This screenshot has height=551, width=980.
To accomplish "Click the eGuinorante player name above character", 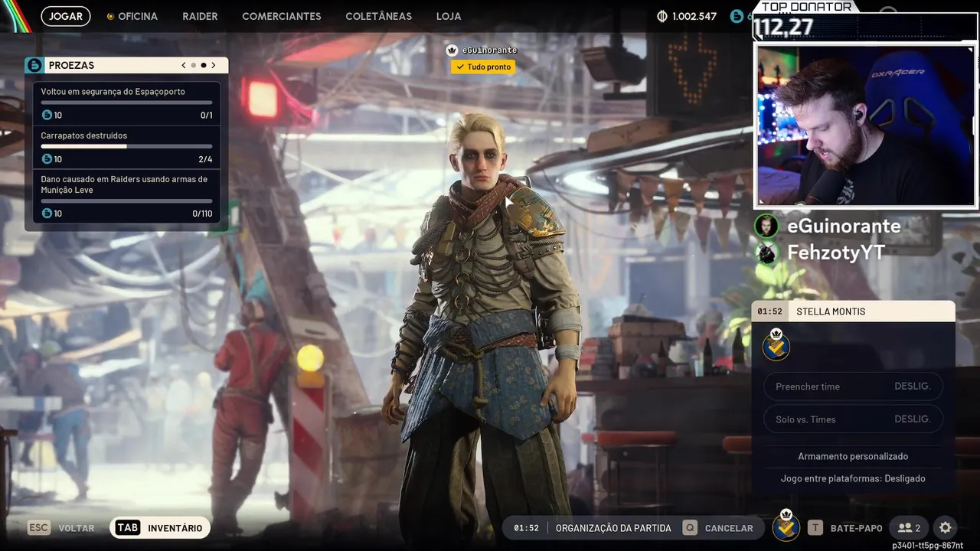I will [x=490, y=50].
